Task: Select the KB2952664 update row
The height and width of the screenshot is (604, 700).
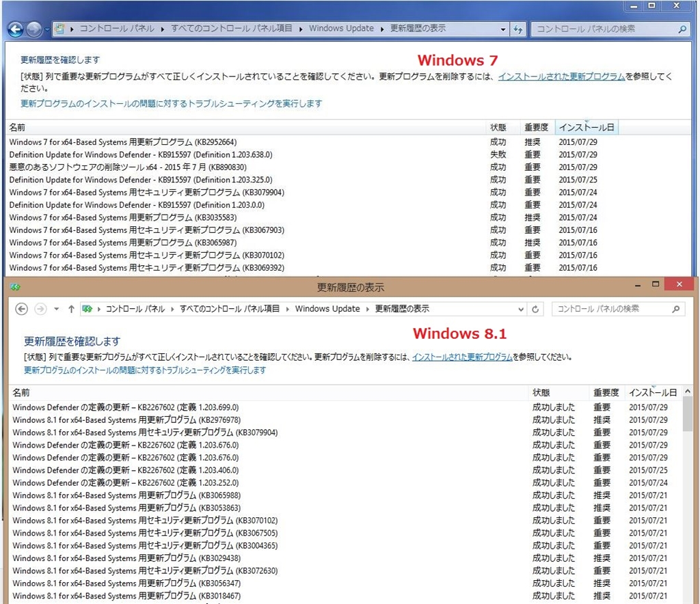Action: coord(304,142)
